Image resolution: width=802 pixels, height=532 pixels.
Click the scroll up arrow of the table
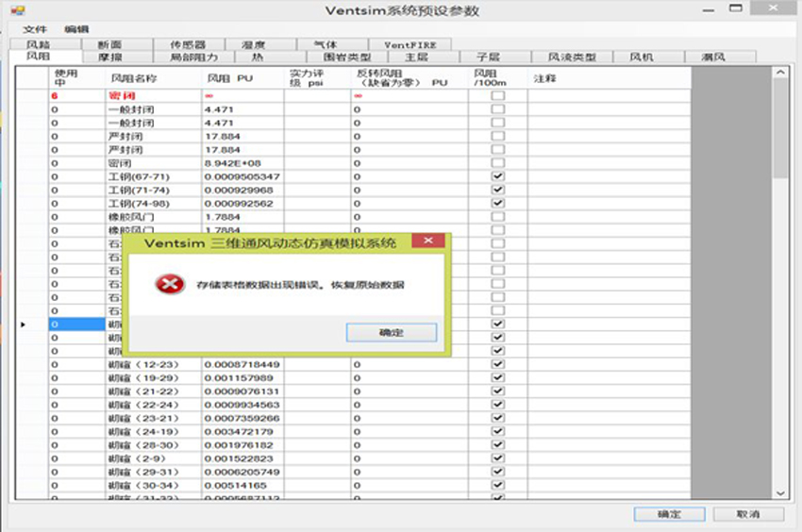[780, 73]
